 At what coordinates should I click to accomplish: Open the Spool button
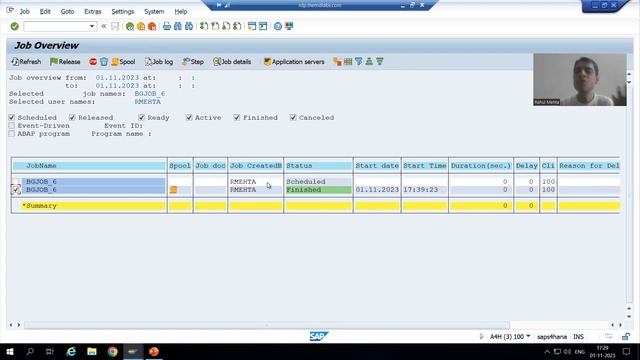[x=123, y=62]
